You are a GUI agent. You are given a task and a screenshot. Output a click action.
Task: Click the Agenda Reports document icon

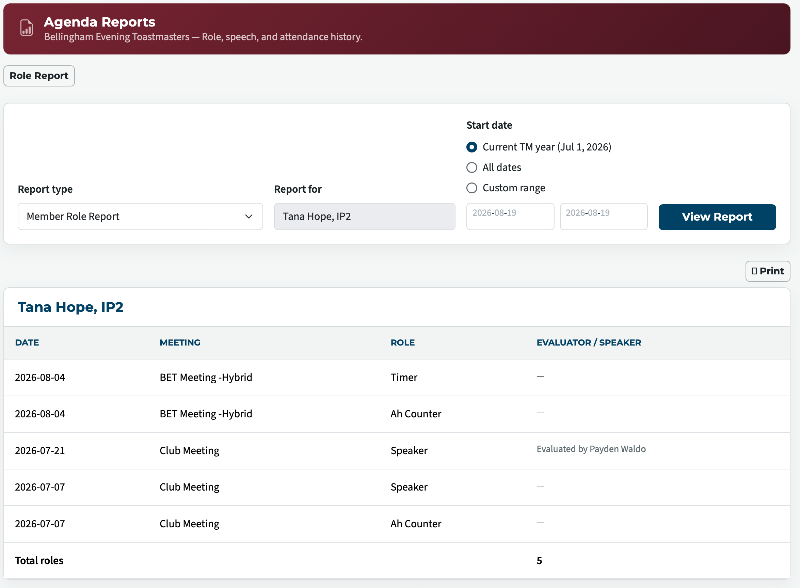point(27,28)
